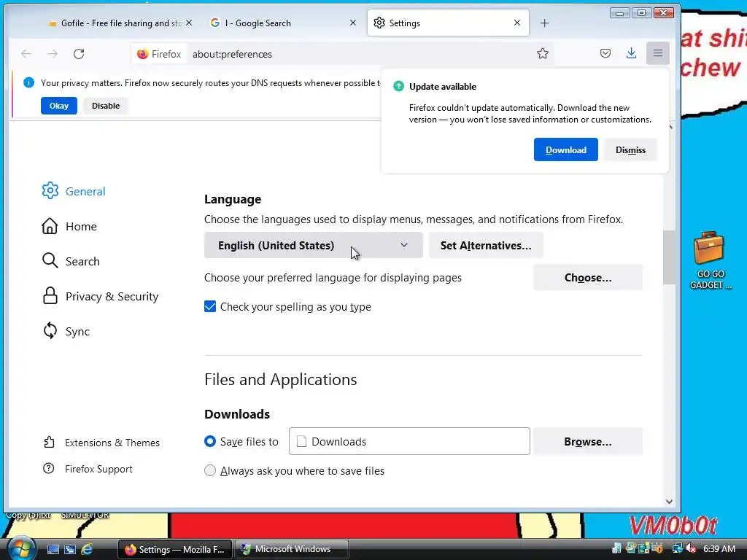Open the Home settings category

(69, 226)
